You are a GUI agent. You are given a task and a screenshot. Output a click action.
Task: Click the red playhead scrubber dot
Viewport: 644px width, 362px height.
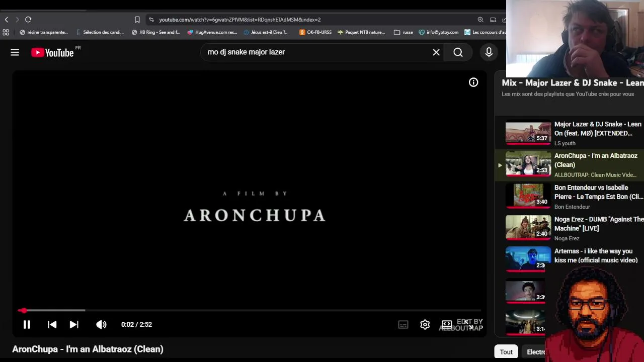pyautogui.click(x=24, y=311)
